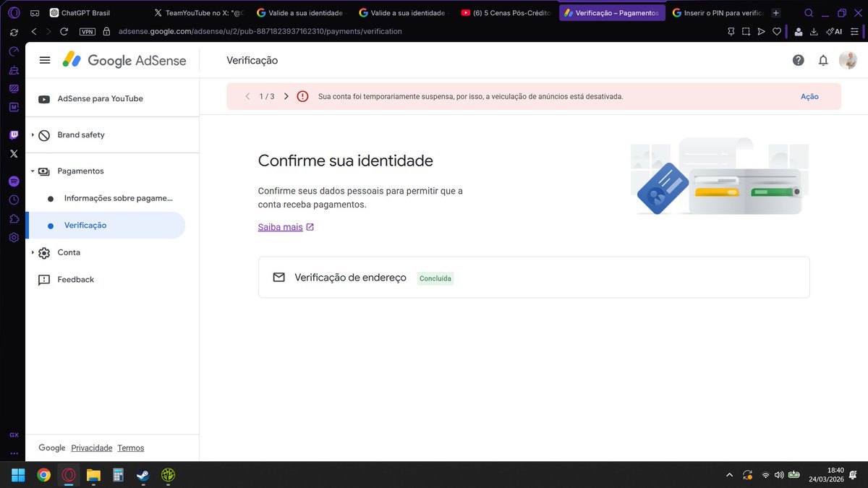Click the player arrow icon in address bar
Image resolution: width=868 pixels, height=488 pixels.
point(761,31)
